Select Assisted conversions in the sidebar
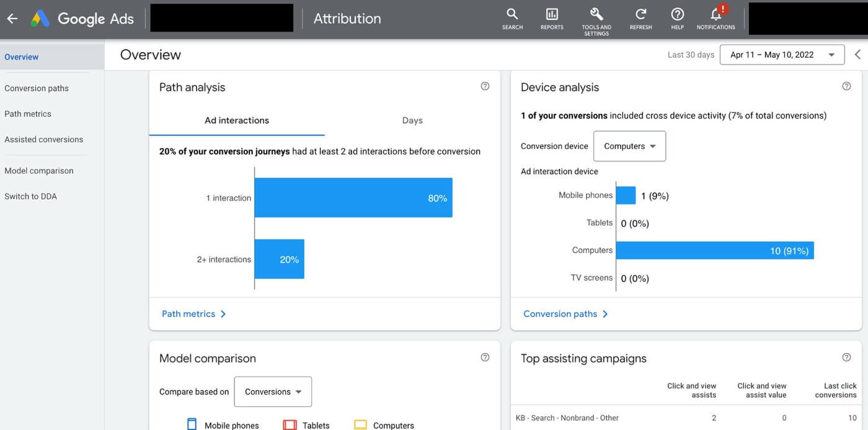Image resolution: width=868 pixels, height=430 pixels. (43, 139)
